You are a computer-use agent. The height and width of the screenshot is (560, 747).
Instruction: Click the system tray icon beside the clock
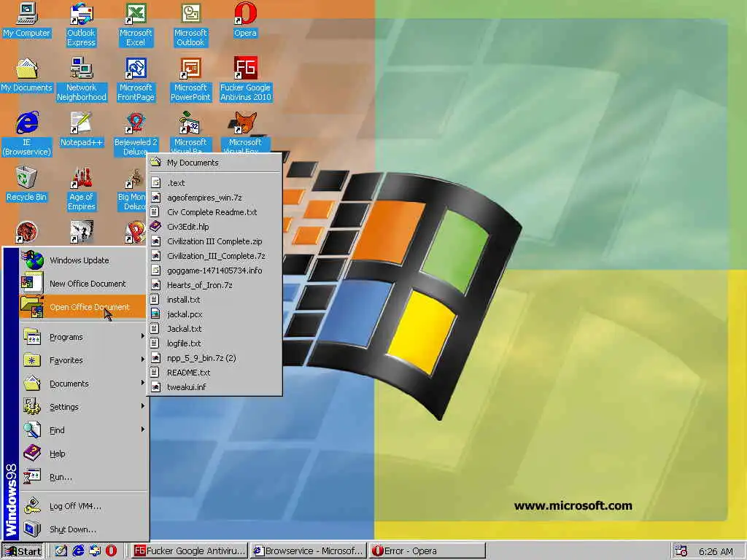click(x=681, y=551)
